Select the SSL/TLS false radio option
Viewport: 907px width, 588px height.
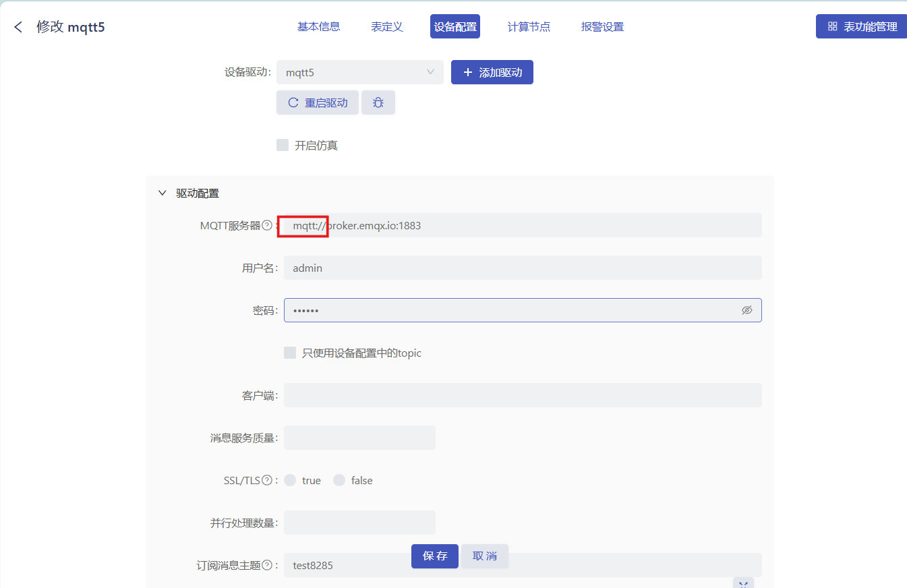(x=339, y=480)
